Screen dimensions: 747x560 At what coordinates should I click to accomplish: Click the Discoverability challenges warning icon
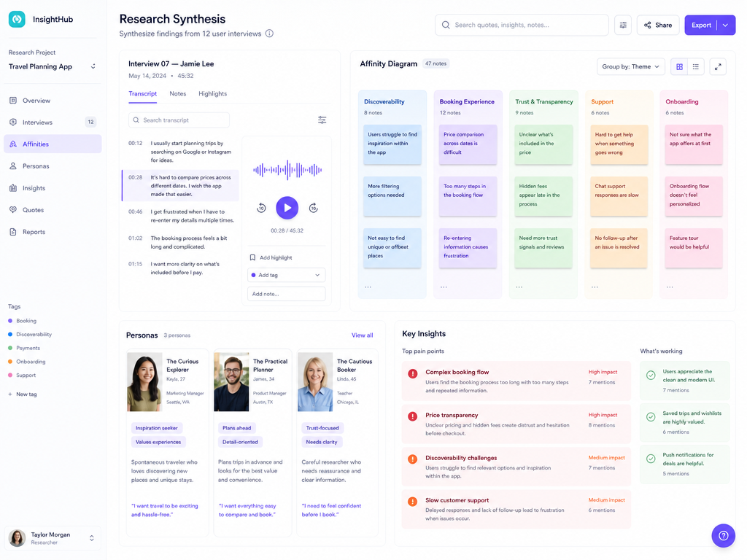point(413,459)
